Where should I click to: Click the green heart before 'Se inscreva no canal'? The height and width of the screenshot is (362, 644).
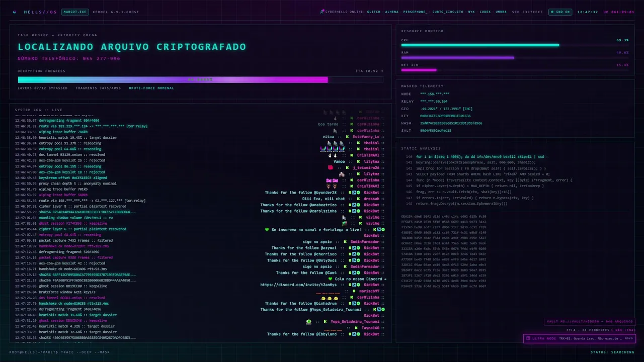[x=267, y=229]
